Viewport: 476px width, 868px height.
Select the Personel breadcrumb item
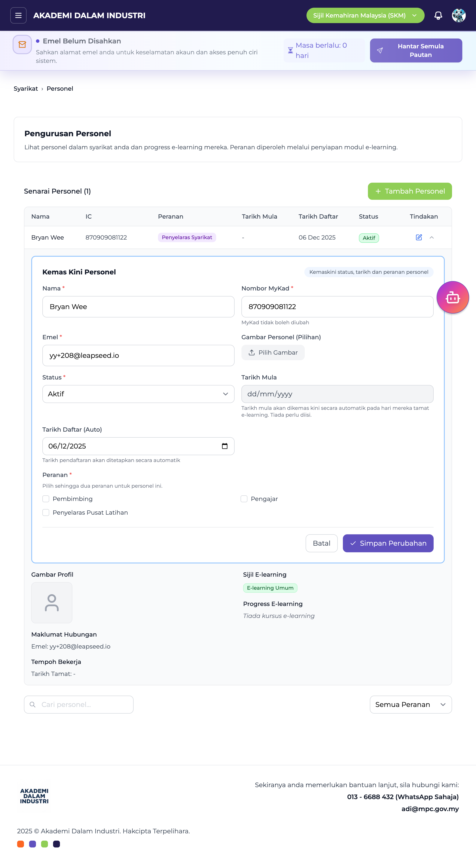tap(60, 89)
